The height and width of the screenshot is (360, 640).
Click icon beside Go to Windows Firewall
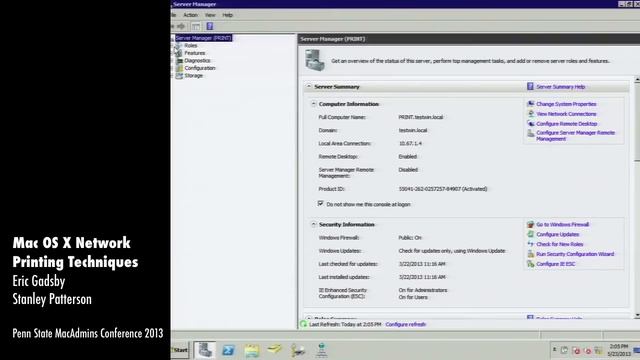531,224
